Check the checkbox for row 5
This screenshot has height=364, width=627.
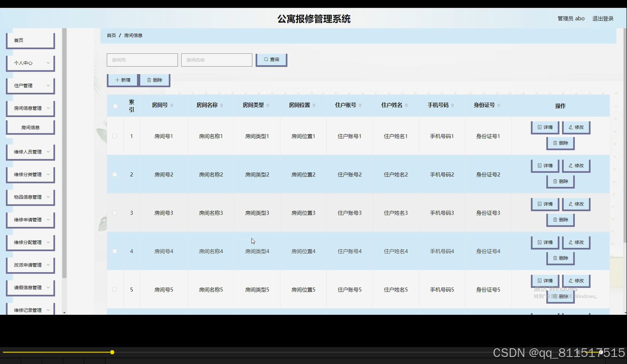click(x=115, y=290)
